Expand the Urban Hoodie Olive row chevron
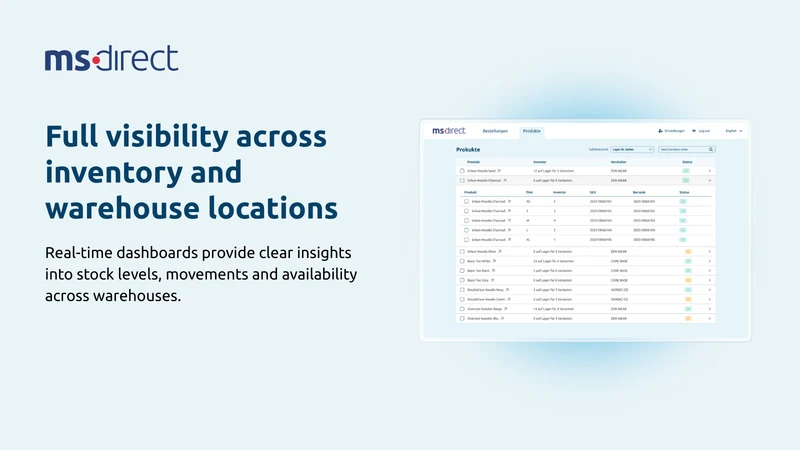This screenshot has height=450, width=800. pos(710,252)
